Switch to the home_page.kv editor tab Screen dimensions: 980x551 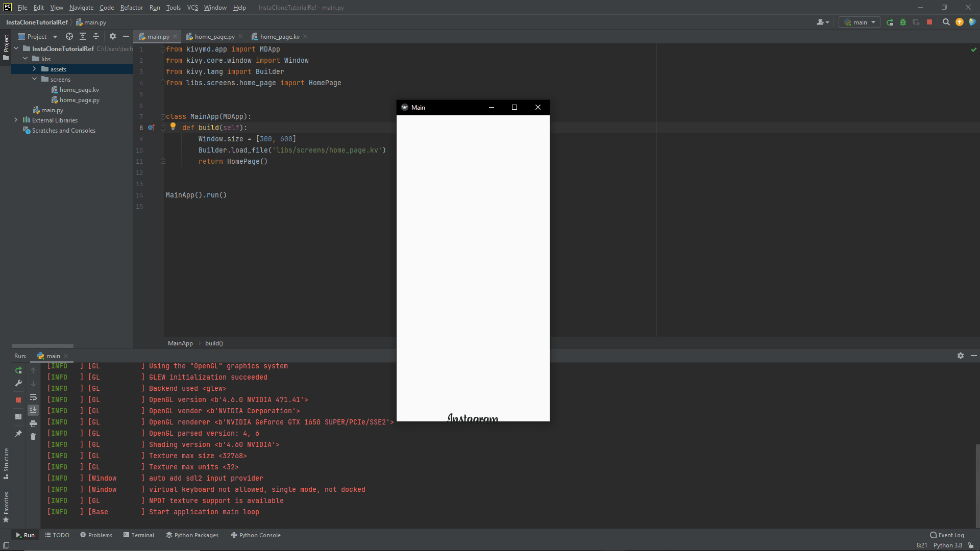[x=279, y=36]
